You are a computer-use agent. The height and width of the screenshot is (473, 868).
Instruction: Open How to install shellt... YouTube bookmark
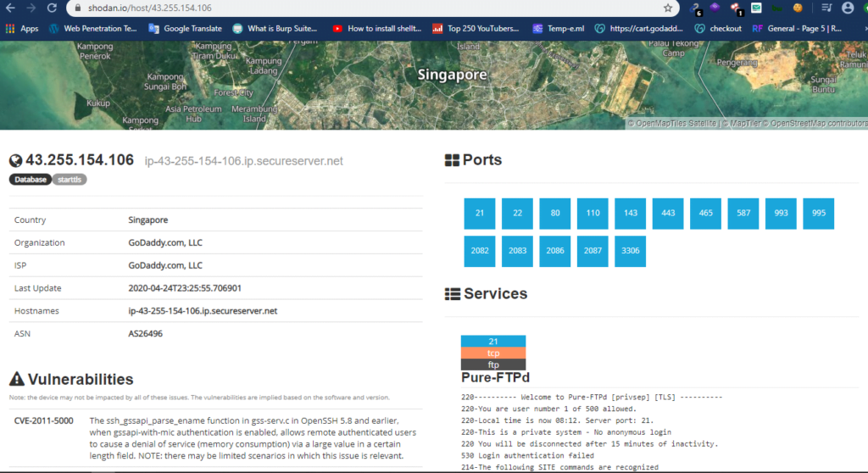tap(377, 29)
